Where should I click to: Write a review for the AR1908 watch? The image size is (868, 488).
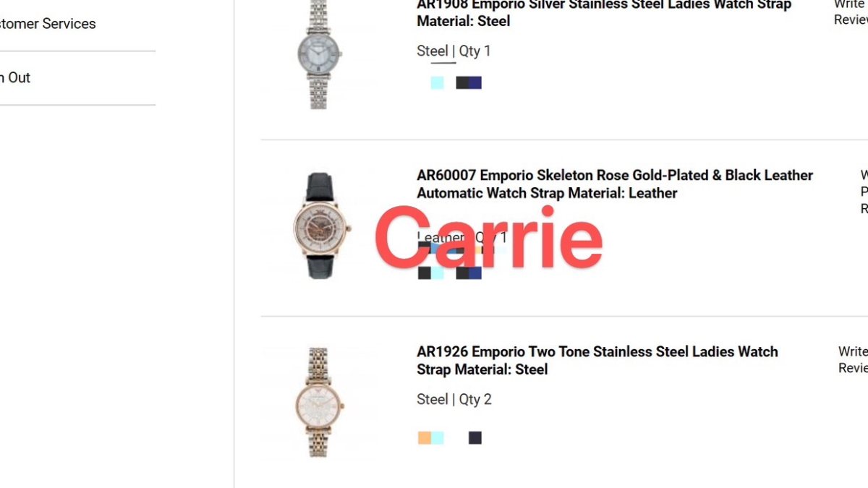click(x=851, y=12)
